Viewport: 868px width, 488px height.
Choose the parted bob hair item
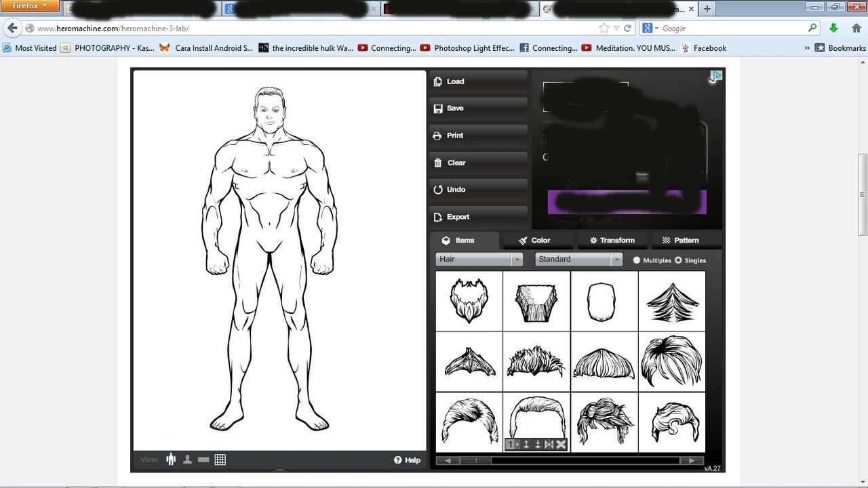[469, 422]
